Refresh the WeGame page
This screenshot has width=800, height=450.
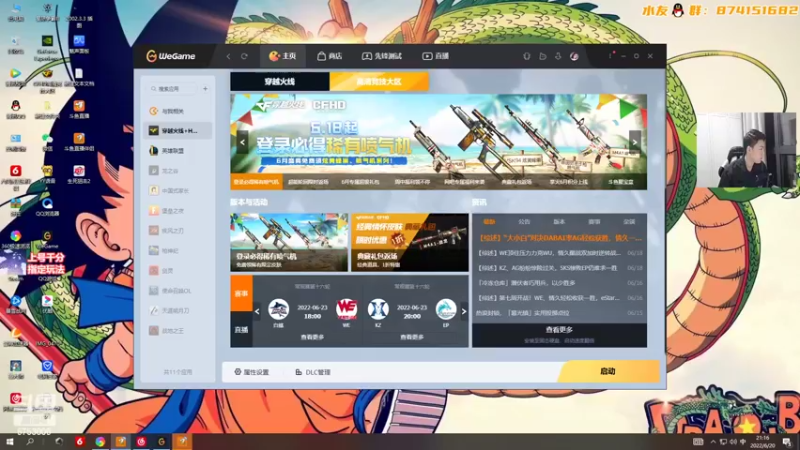[x=244, y=56]
